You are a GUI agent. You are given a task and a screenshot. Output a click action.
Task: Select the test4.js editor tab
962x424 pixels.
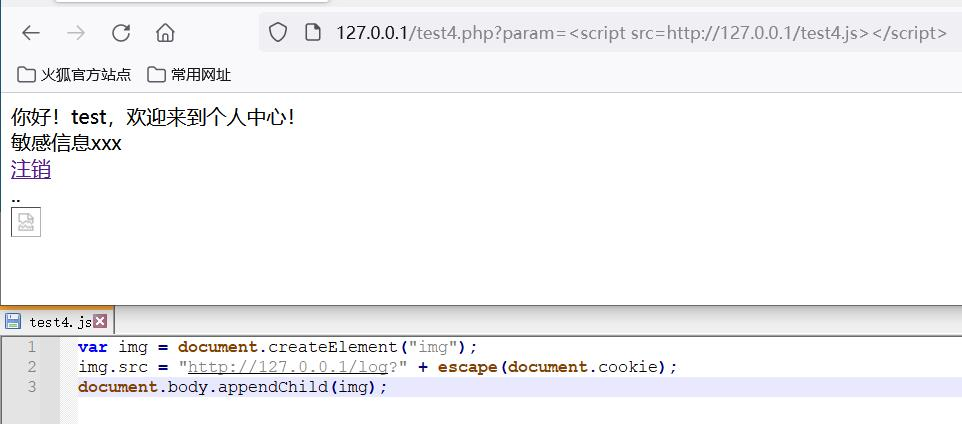coord(57,322)
